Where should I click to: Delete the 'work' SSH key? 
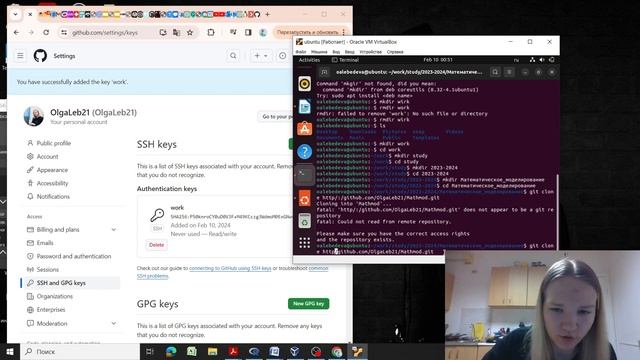[156, 245]
